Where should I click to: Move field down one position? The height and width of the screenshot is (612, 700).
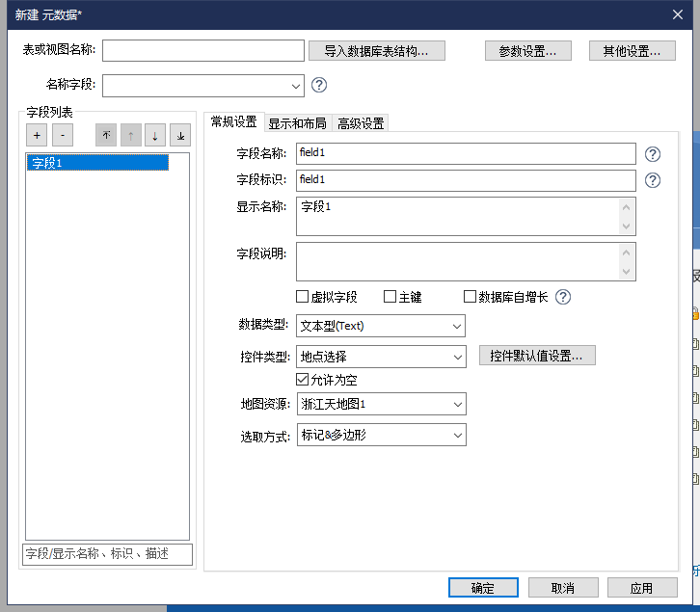(155, 136)
